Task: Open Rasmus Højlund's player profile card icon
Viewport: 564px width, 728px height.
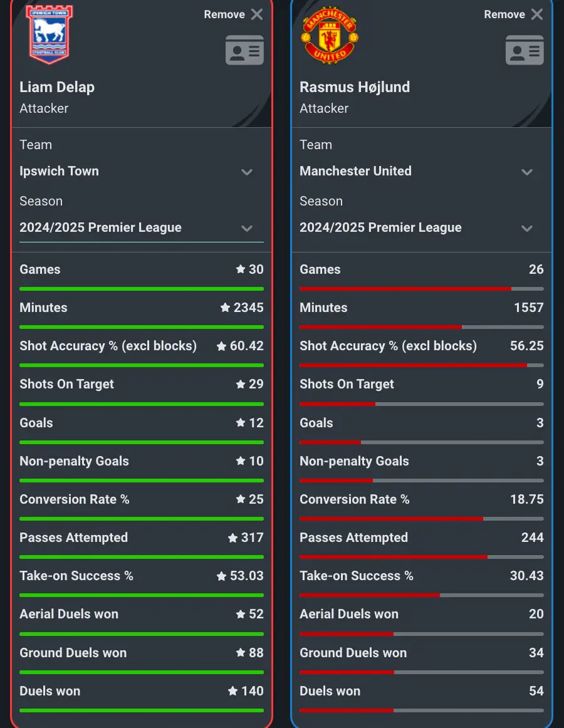Action: (525, 50)
